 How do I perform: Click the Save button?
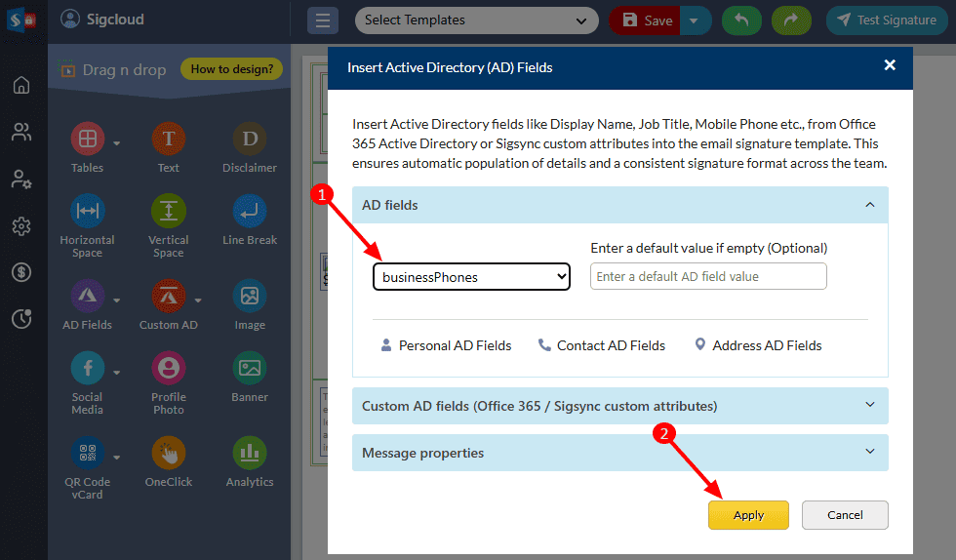pyautogui.click(x=645, y=20)
